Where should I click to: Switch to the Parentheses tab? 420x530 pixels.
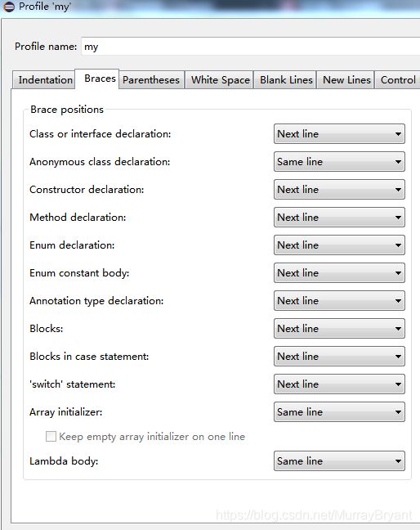coord(151,80)
